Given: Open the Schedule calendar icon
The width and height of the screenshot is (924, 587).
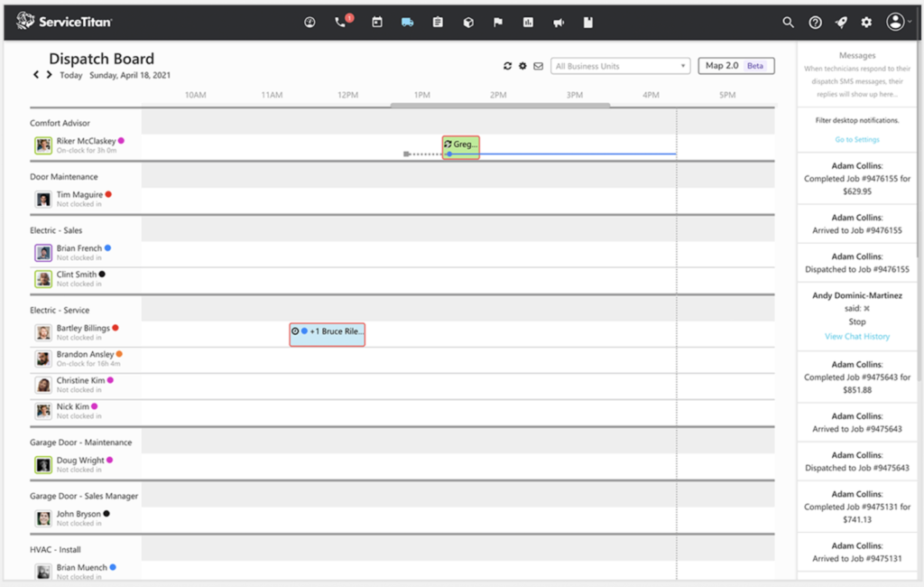Looking at the screenshot, I should pos(376,22).
